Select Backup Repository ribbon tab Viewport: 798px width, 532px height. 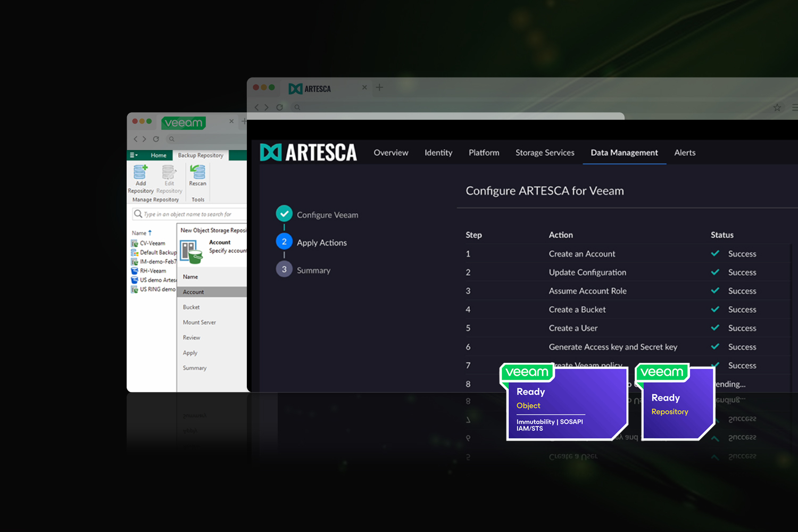pyautogui.click(x=201, y=155)
